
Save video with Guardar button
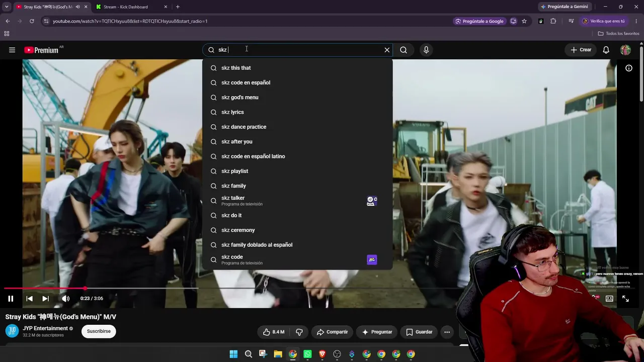click(419, 332)
